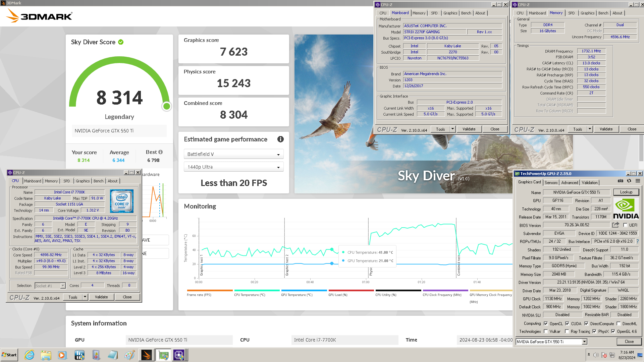Click Close button in GPU-Z window
This screenshot has width=644, height=362.
coord(629,342)
